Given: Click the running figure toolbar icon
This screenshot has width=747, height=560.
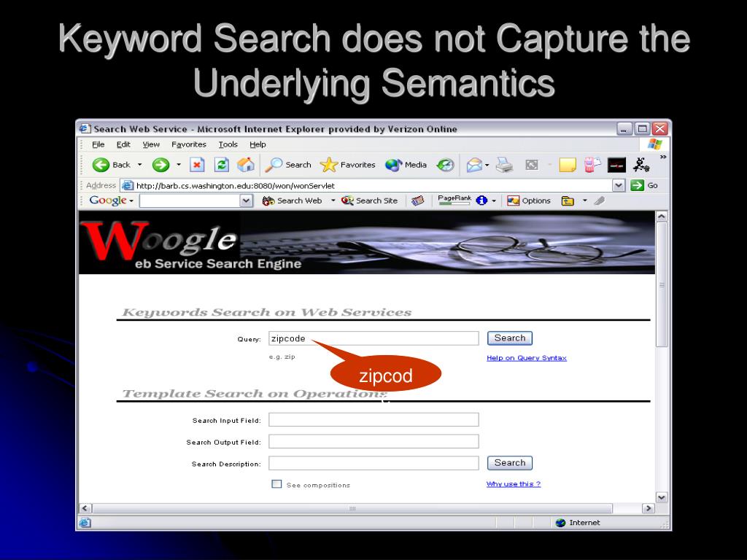Looking at the screenshot, I should [x=640, y=165].
